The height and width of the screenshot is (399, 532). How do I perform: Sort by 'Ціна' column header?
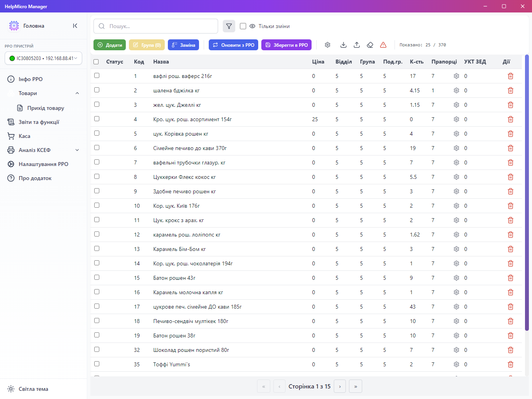click(318, 62)
